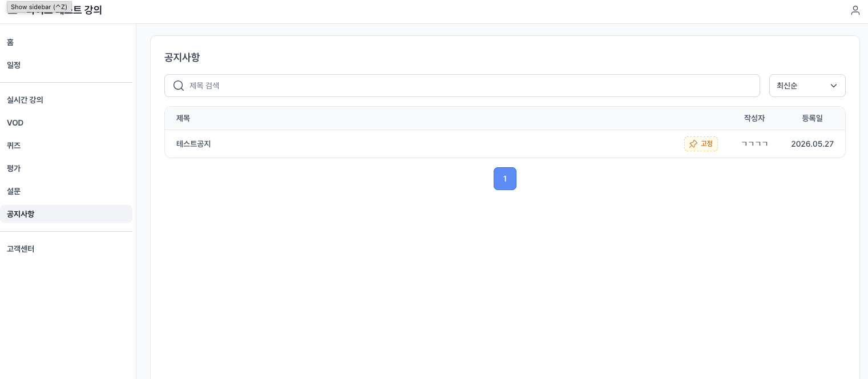Open the 테스트공지 notice row

504,144
